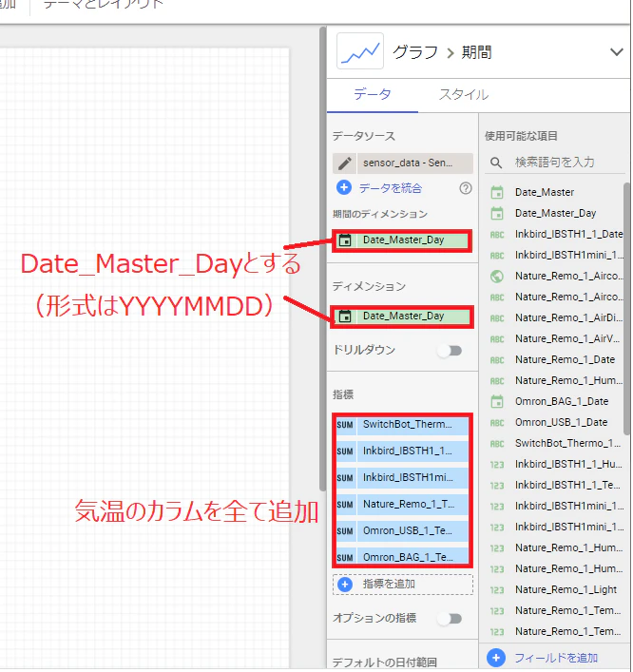The width and height of the screenshot is (633, 672).
Task: Select Nature_Remo_1_AirDi field
Action: (x=568, y=318)
